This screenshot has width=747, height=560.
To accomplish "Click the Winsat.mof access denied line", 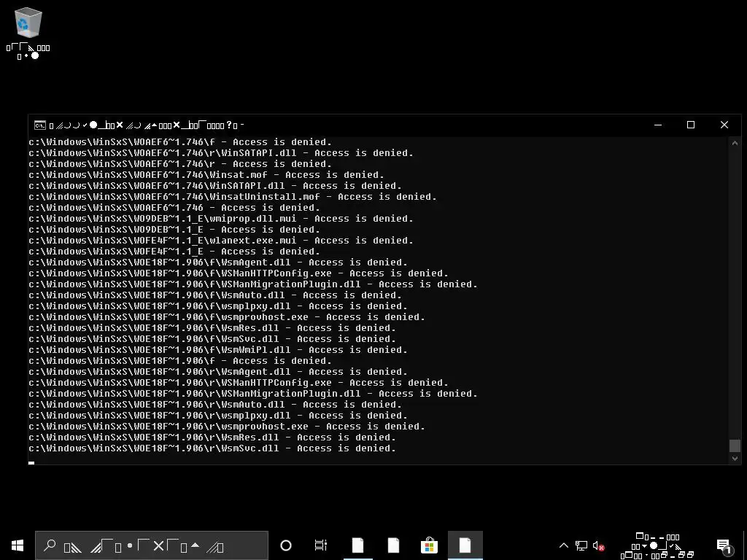I will tap(206, 175).
